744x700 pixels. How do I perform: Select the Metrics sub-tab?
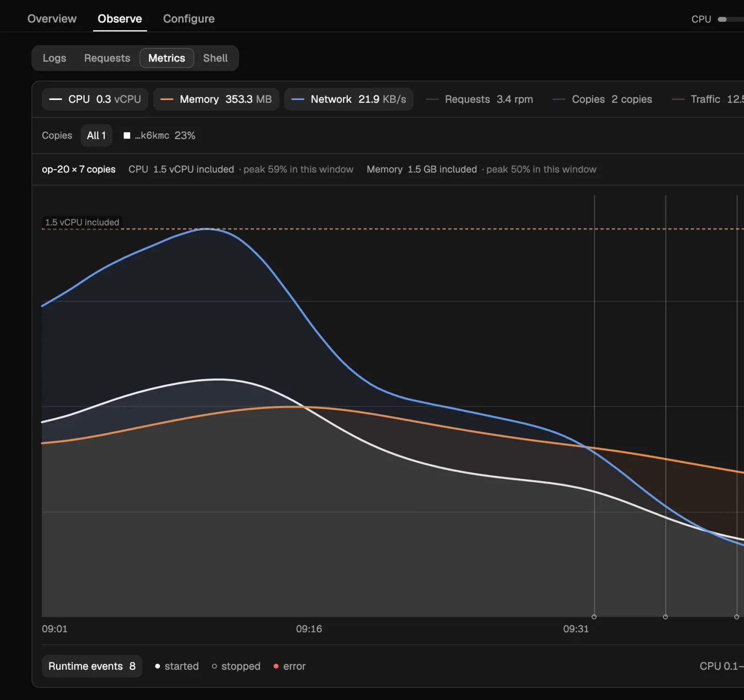166,58
